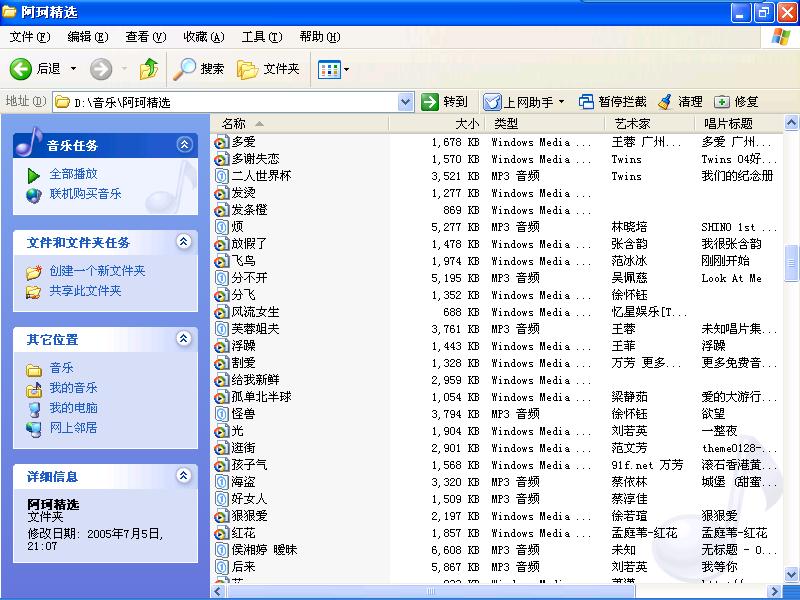Click the Back arrow toolbar icon

click(21, 69)
